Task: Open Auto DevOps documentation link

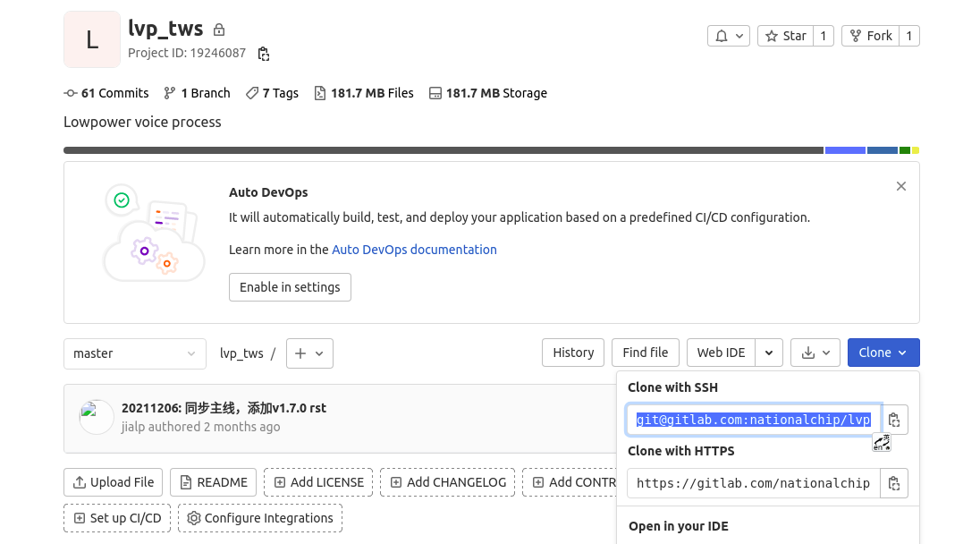Action: click(x=414, y=250)
